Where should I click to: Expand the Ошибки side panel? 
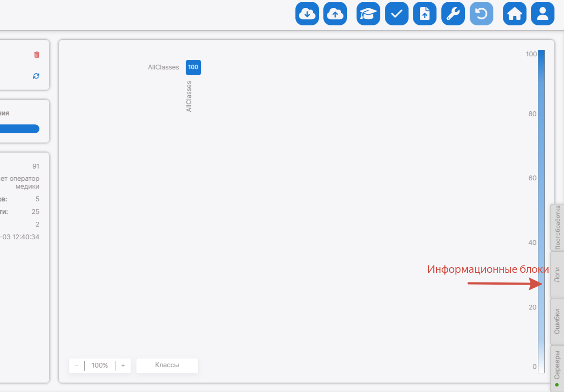tap(557, 321)
